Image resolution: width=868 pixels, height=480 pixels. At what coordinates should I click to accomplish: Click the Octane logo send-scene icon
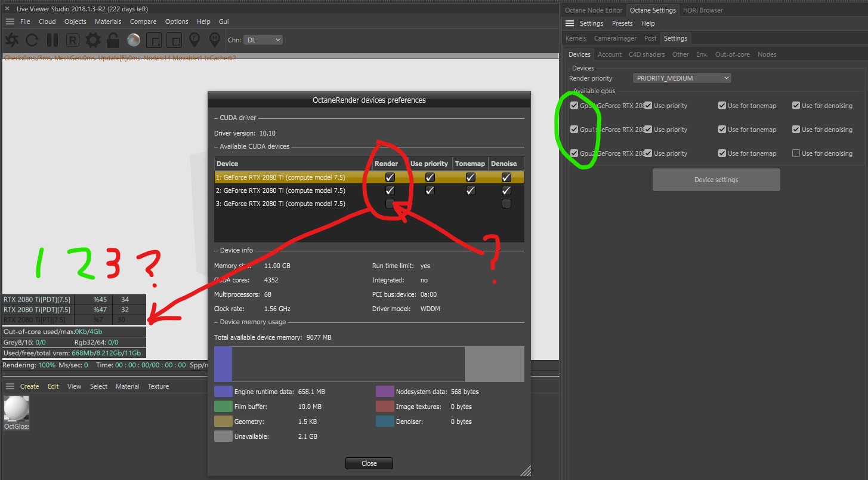(12, 40)
